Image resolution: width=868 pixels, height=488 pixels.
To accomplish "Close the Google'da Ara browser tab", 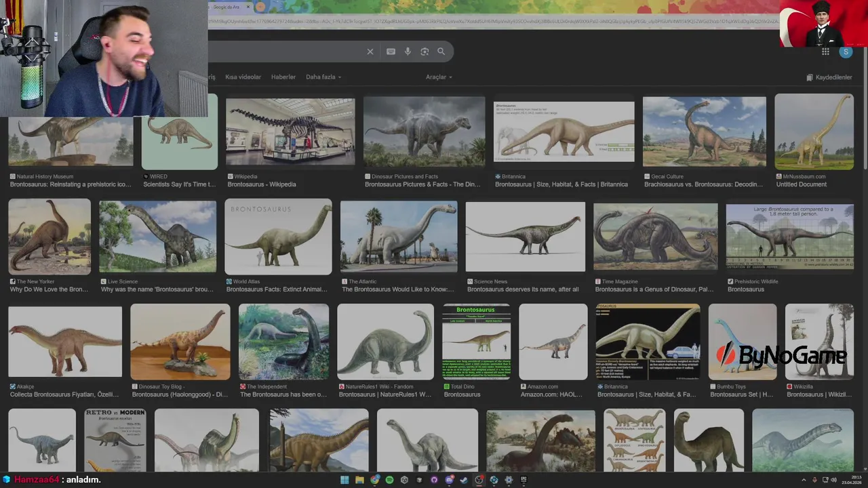I will (x=248, y=7).
